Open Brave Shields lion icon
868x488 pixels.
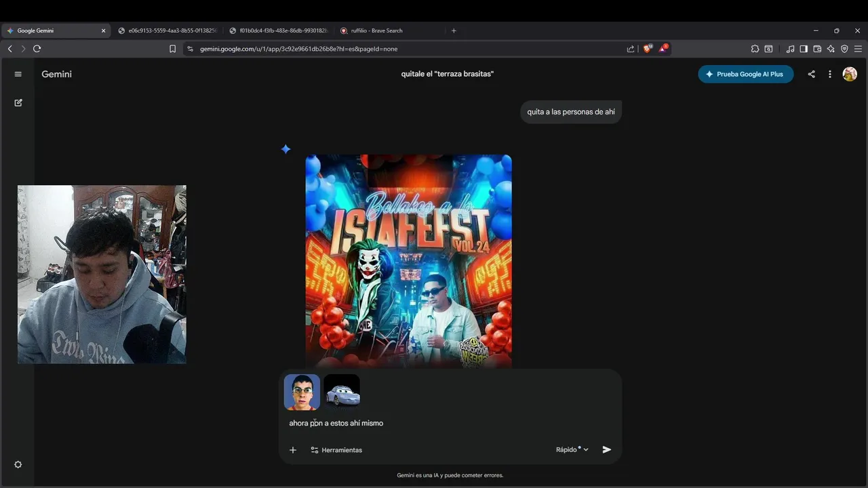[x=648, y=48]
